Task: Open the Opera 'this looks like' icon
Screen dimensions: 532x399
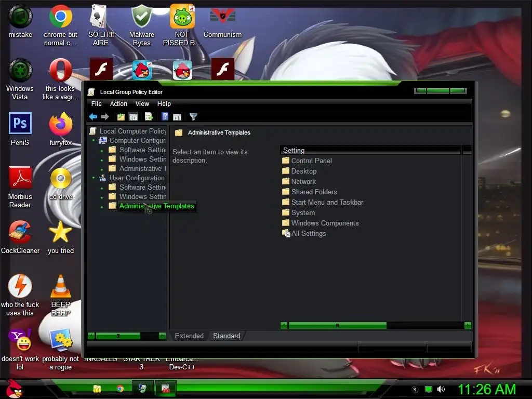Action: (x=60, y=79)
